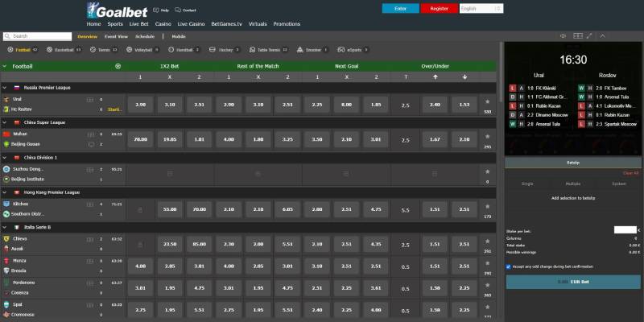This screenshot has height=322, width=644.
Task: Toggle accept any odd change checkbox
Action: coord(509,267)
